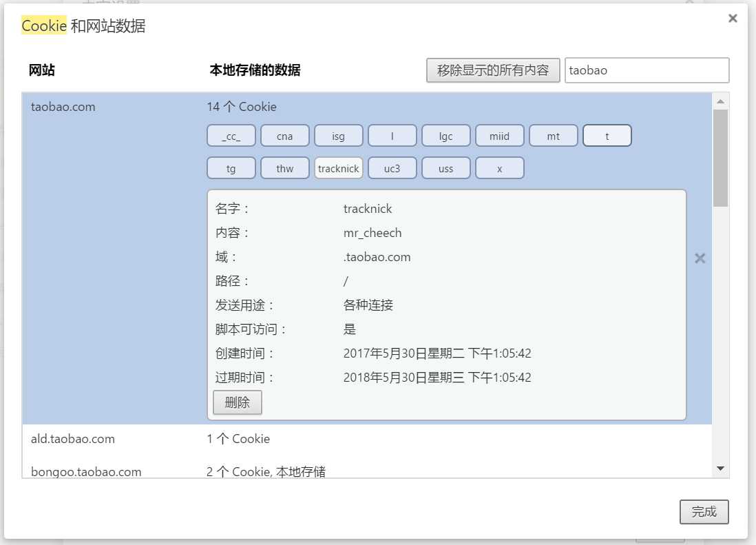Open the uc3 cookie chip
The image size is (756, 545).
point(392,168)
